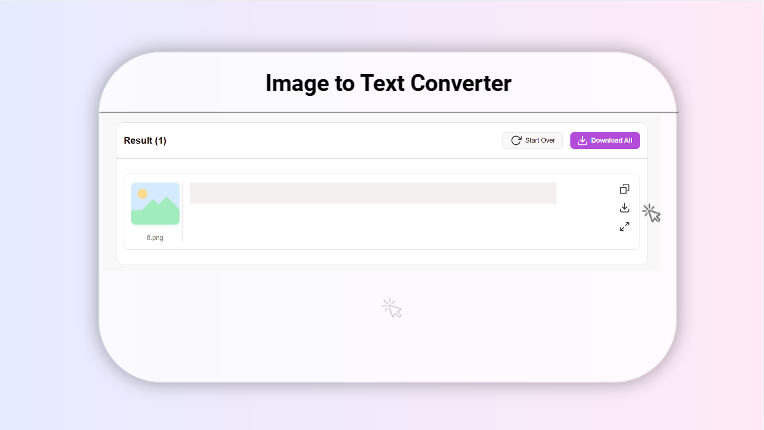Image resolution: width=764 pixels, height=430 pixels.
Task: Download the 8.png result using the row's download icon
Action: click(x=624, y=208)
